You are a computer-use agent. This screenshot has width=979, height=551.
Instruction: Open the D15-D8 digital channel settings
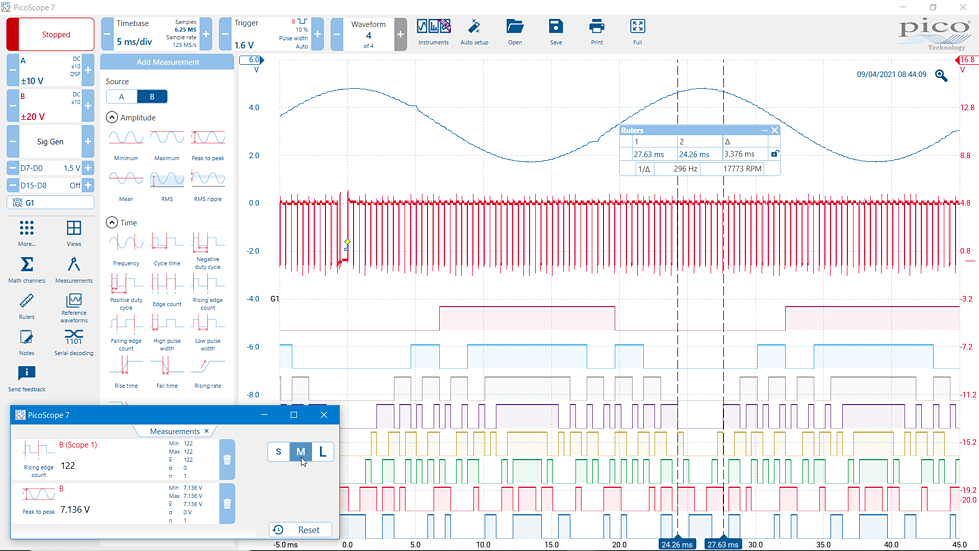pyautogui.click(x=51, y=185)
